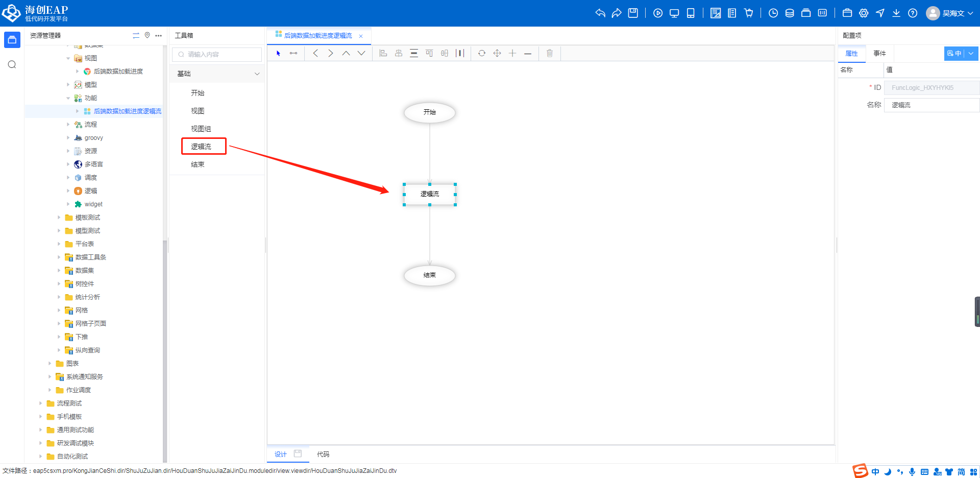Image resolution: width=980 pixels, height=478 pixels.
Task: Click the align left icon
Action: pos(383,53)
